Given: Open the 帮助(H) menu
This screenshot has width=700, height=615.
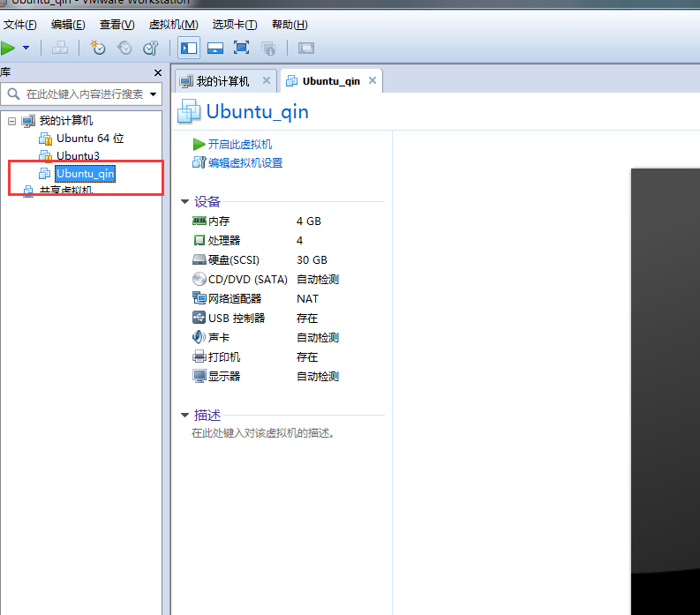Looking at the screenshot, I should (x=290, y=25).
